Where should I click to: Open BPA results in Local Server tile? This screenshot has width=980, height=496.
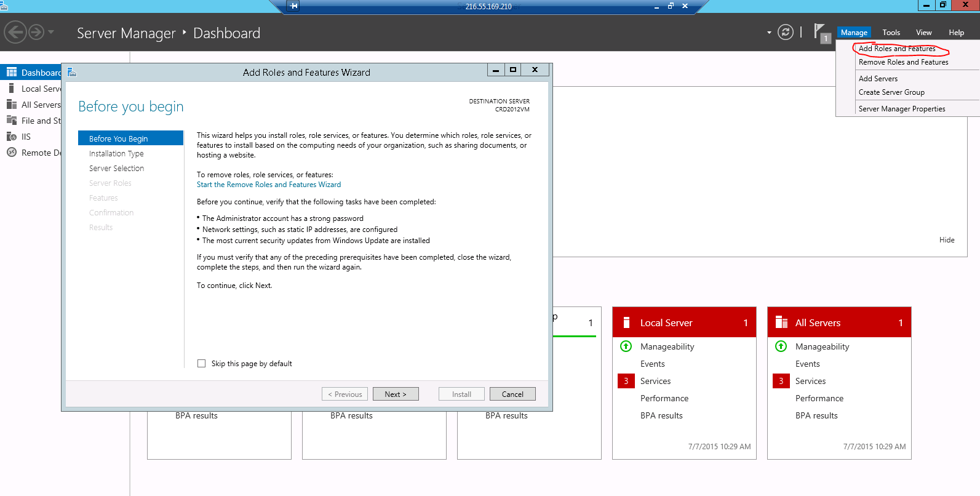click(661, 415)
